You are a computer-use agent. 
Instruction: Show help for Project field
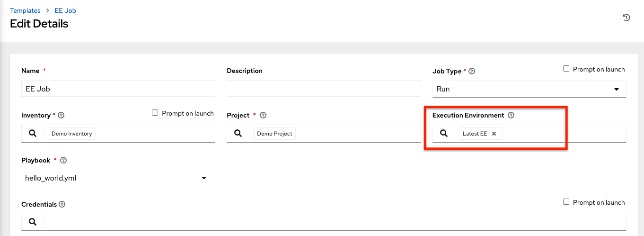263,116
